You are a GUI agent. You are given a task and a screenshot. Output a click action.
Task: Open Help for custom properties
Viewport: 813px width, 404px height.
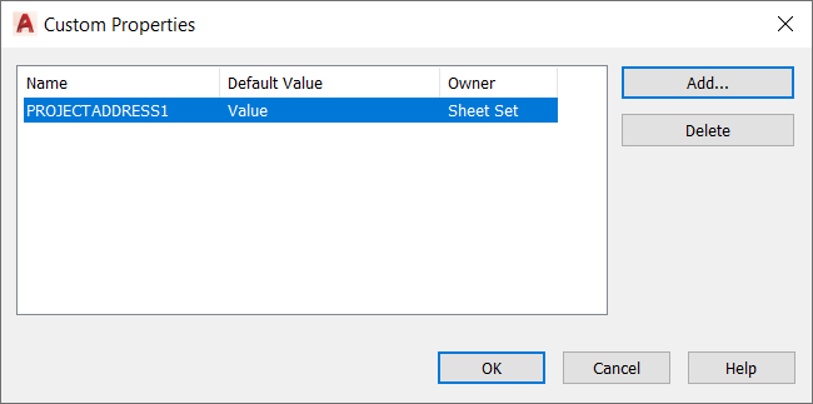pos(741,368)
